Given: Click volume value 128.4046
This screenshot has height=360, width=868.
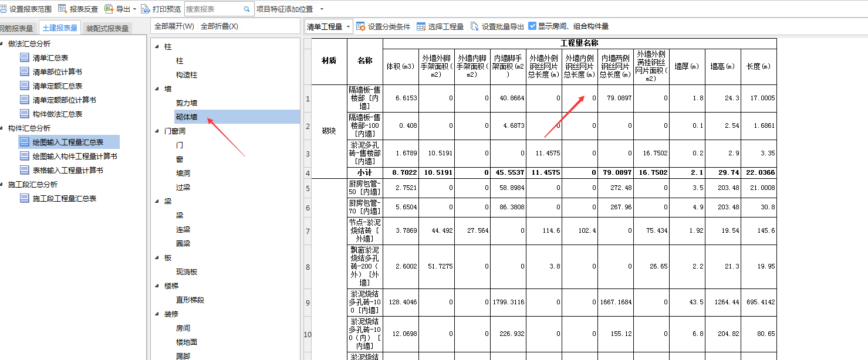Looking at the screenshot, I should point(401,303).
